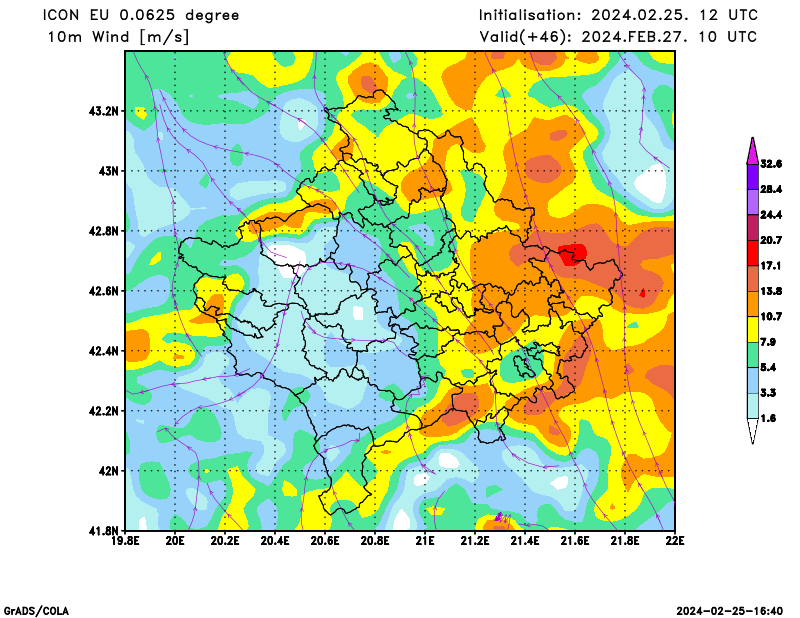Click the timestamp 2024-02-25-16:40

[x=729, y=611]
